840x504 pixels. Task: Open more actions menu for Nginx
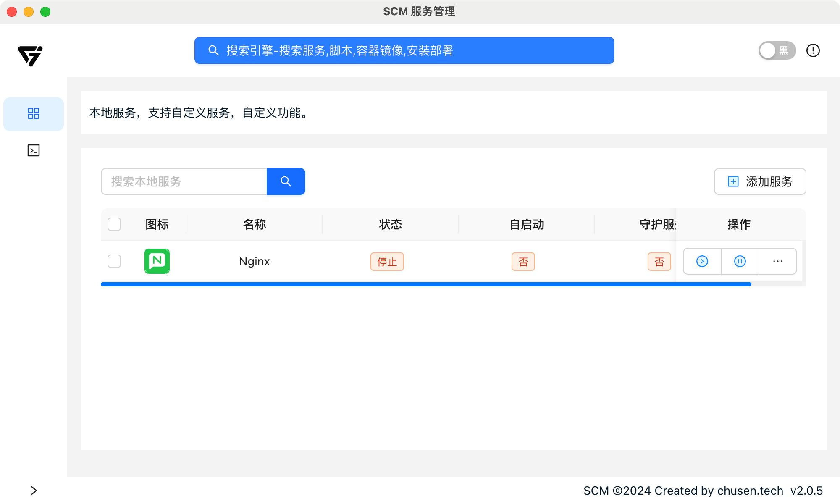(777, 261)
